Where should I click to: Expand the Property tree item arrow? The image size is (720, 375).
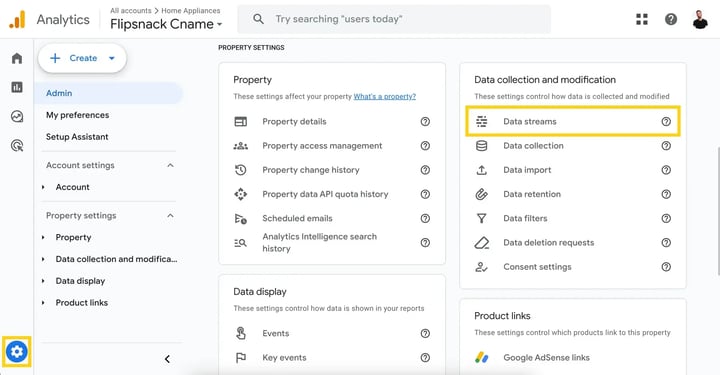tap(43, 238)
